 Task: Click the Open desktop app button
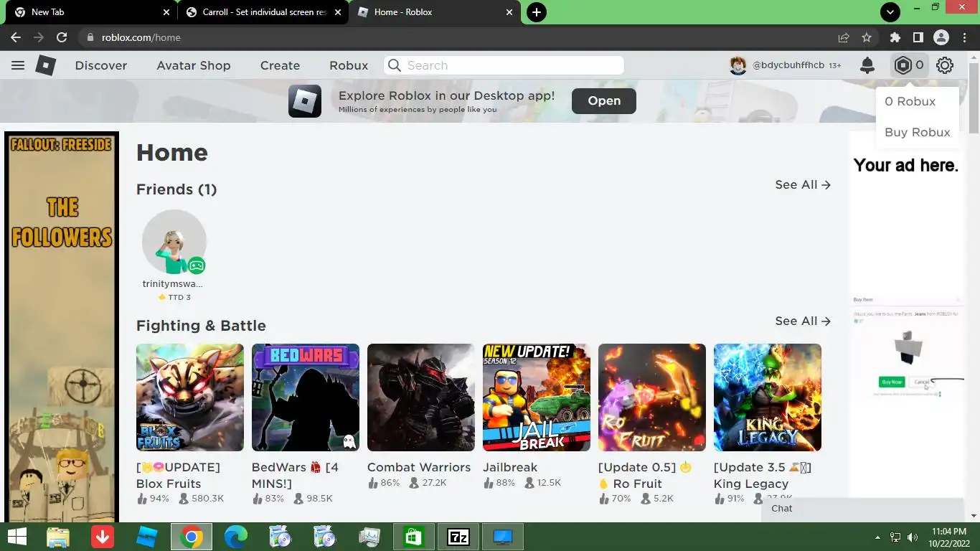click(x=604, y=101)
